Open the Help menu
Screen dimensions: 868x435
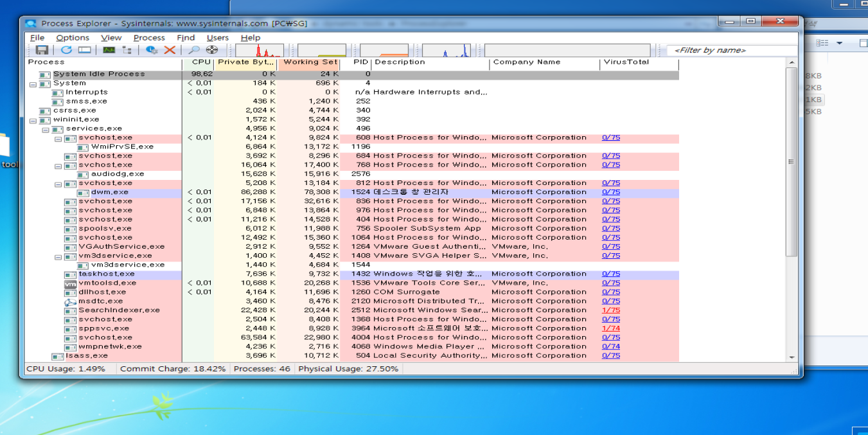point(251,38)
